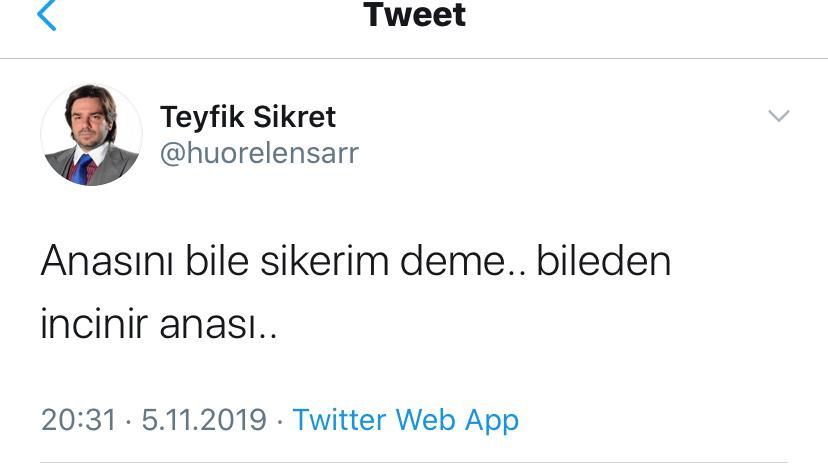Screen dimensions: 828x471
Task: Open Teyfik Sikret's profile picture
Action: click(91, 135)
